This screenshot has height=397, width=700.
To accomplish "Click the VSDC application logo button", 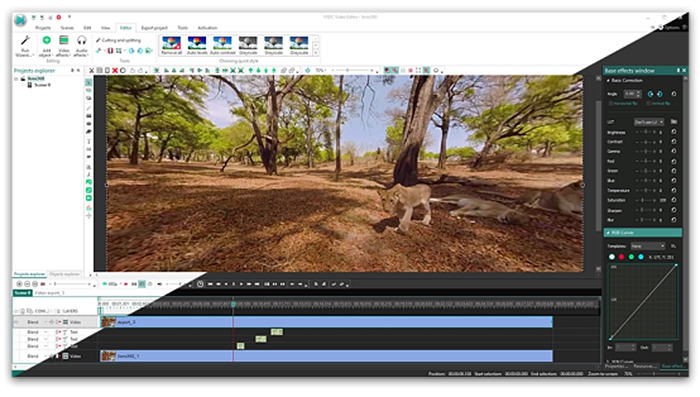I will point(20,20).
